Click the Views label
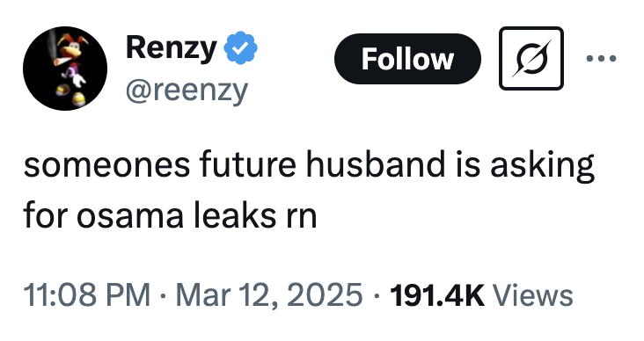This screenshot has width=644, height=341. (x=532, y=295)
